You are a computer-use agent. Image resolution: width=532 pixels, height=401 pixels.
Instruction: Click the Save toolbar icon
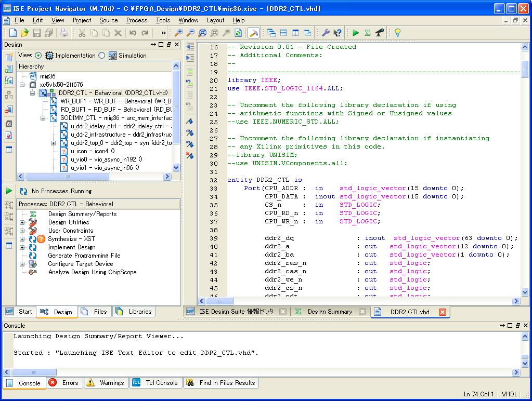coord(36,33)
